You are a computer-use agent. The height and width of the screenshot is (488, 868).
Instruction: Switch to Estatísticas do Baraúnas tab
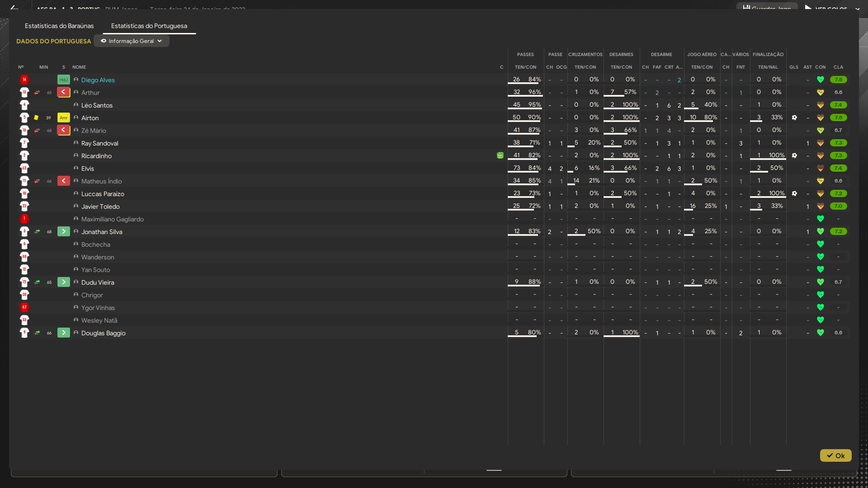pyautogui.click(x=59, y=26)
